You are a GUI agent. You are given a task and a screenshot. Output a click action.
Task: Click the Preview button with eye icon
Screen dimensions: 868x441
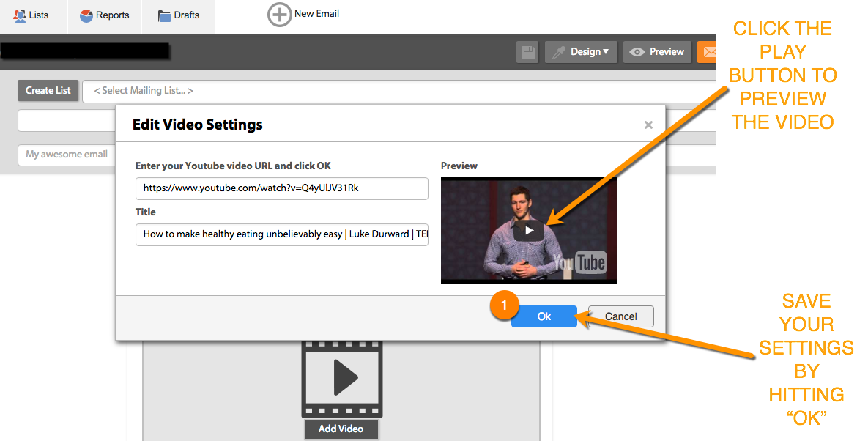click(x=657, y=52)
